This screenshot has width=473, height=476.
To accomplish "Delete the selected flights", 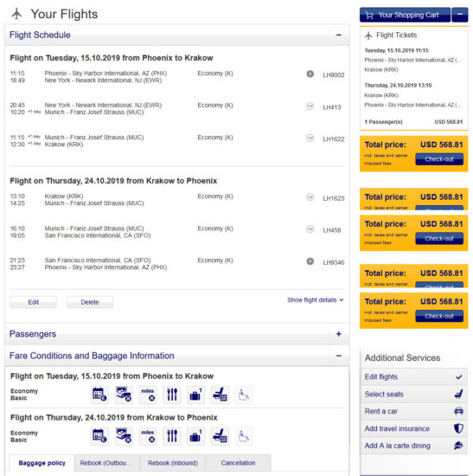I will tap(90, 302).
